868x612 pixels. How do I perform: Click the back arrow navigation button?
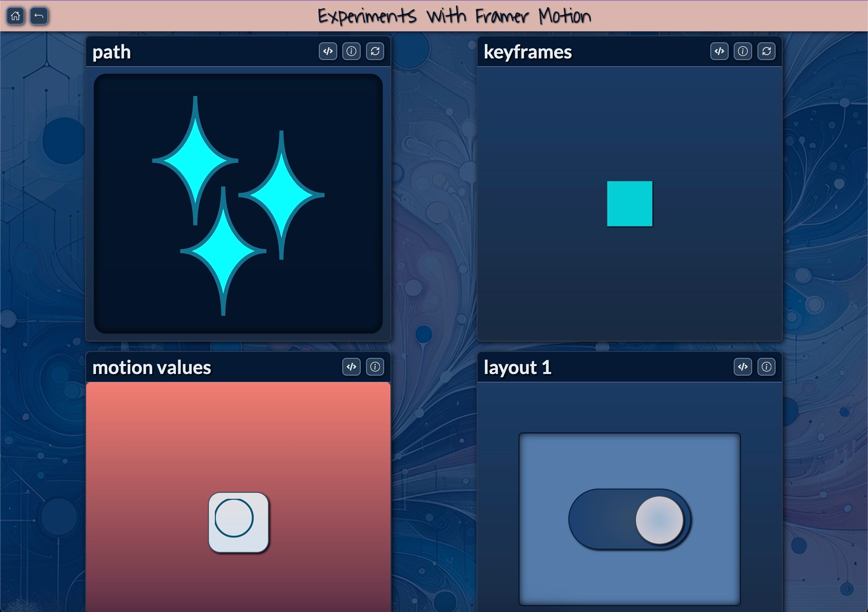(x=38, y=15)
